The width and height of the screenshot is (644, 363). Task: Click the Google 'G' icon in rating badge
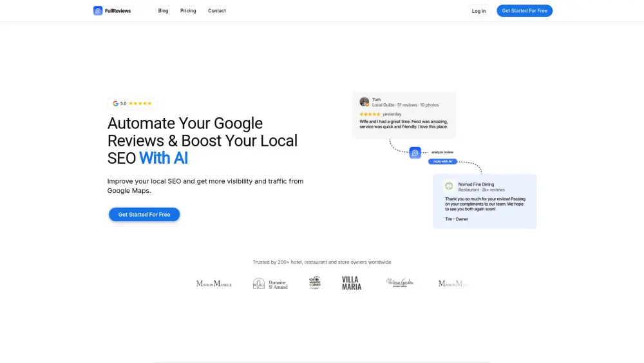pos(116,103)
